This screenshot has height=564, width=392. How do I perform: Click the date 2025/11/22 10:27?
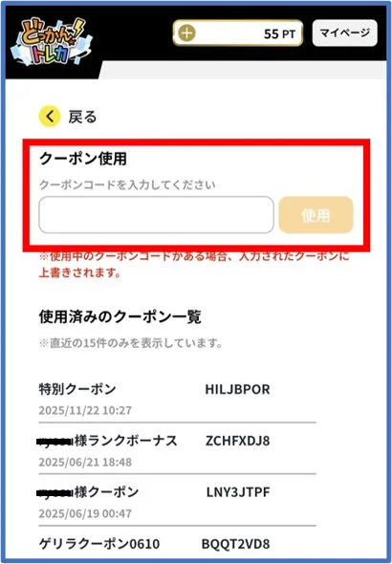pyautogui.click(x=85, y=410)
